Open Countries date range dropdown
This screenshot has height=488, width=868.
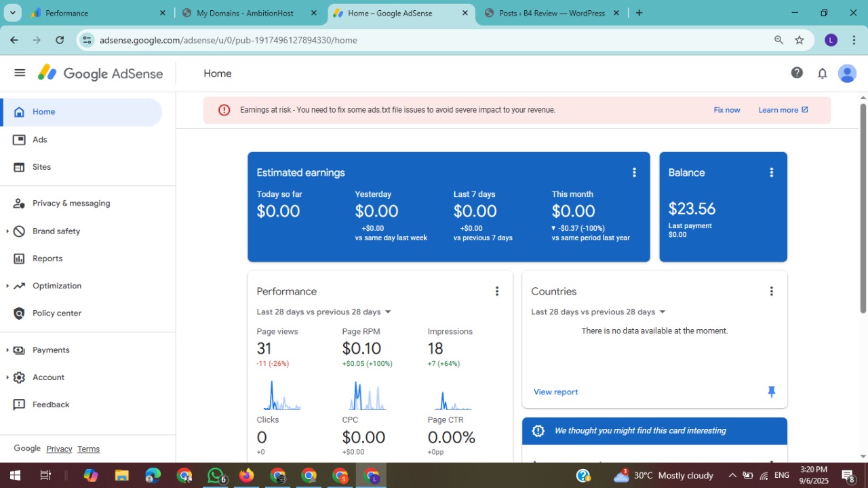coord(599,312)
